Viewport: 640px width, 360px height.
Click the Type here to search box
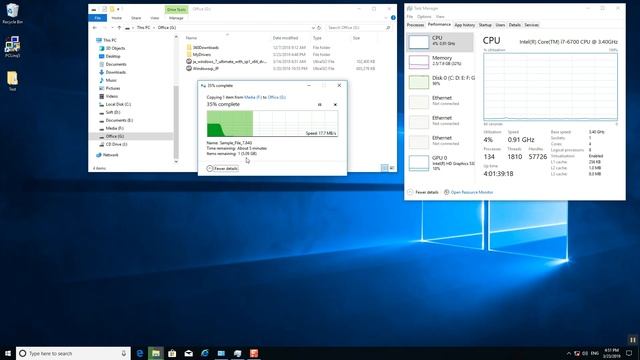[x=73, y=353]
